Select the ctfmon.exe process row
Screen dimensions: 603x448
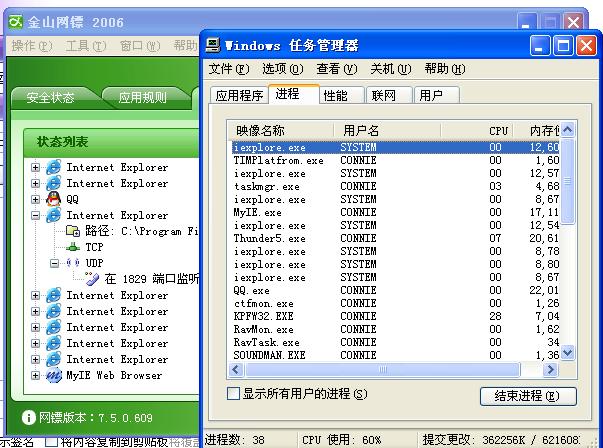pyautogui.click(x=395, y=303)
